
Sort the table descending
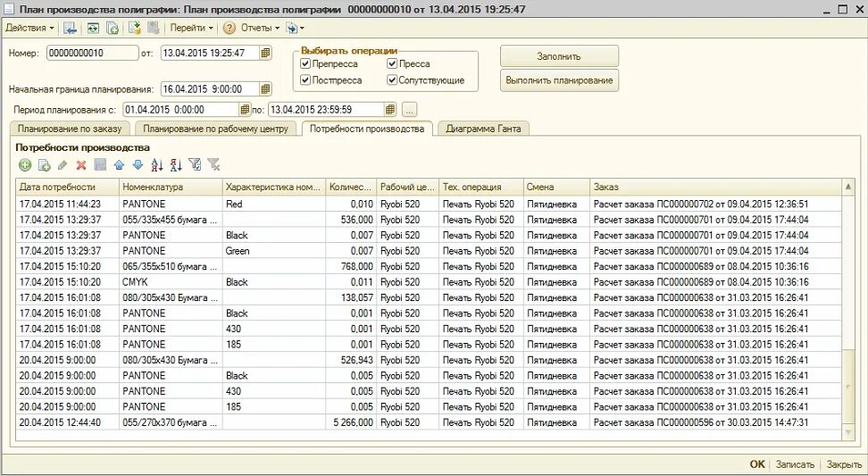176,164
